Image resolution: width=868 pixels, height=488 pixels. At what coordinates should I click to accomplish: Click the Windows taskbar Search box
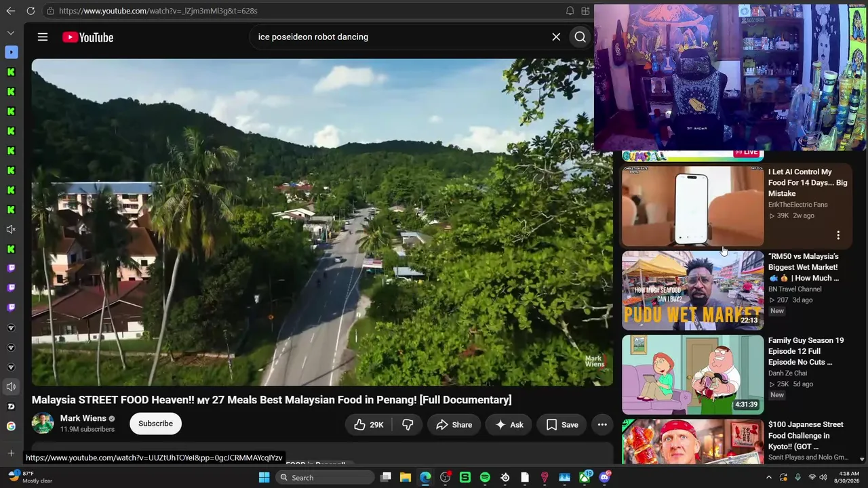click(x=325, y=478)
